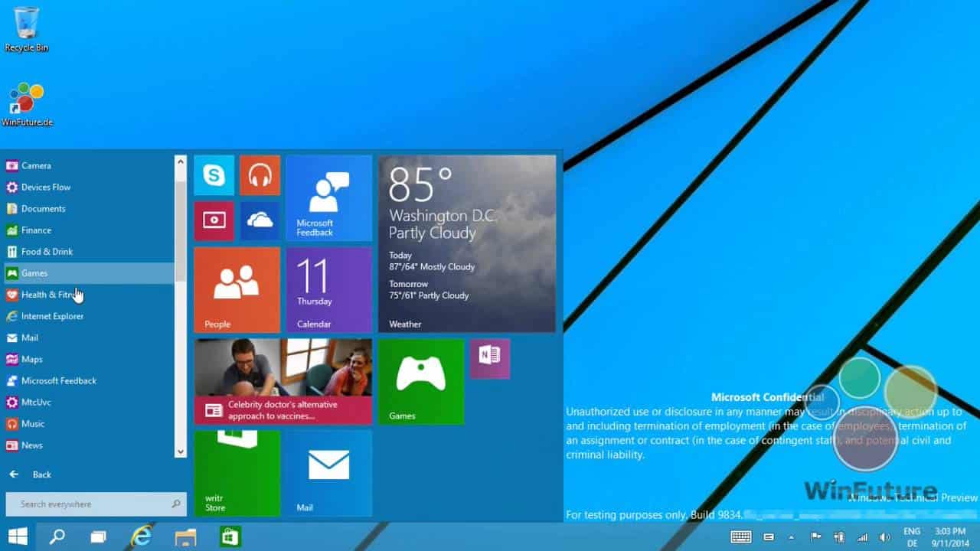This screenshot has width=980, height=551.
Task: Open the OneDrive cloud tile
Action: [260, 221]
